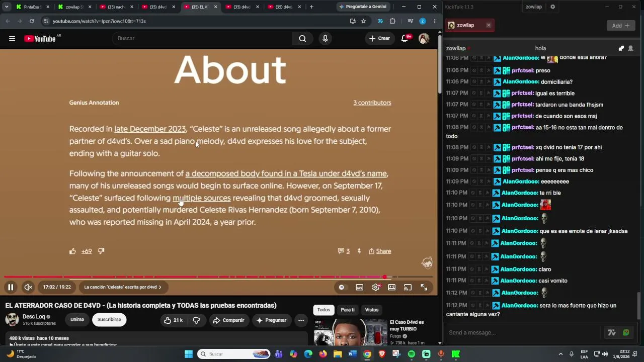Open KickTalk settings gear icon

point(552,7)
